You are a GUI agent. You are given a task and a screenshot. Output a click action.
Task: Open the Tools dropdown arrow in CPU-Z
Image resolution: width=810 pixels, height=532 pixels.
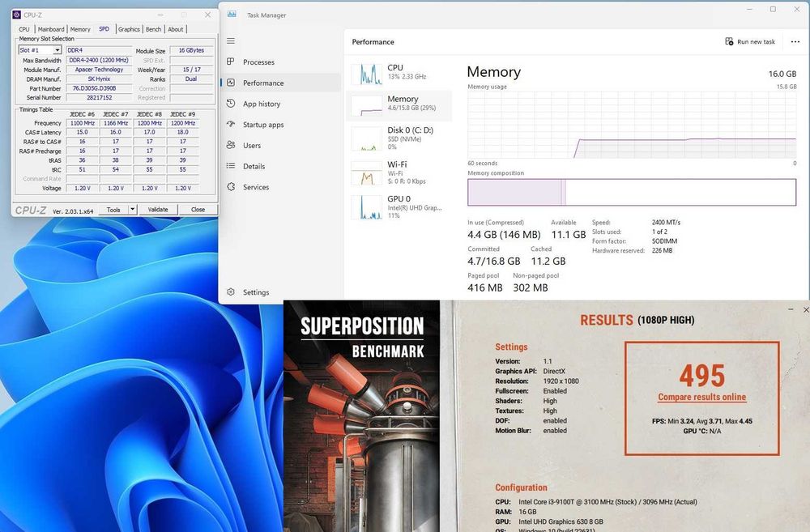pos(133,209)
